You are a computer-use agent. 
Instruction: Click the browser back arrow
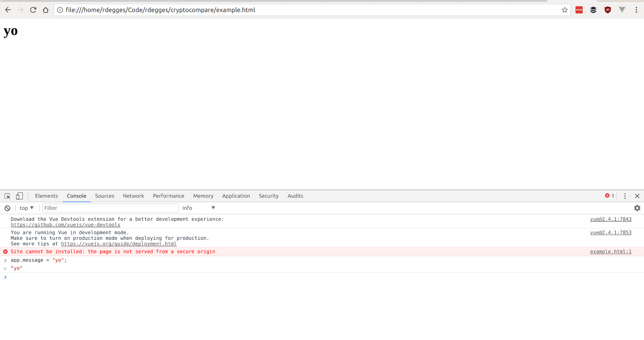[x=8, y=10]
